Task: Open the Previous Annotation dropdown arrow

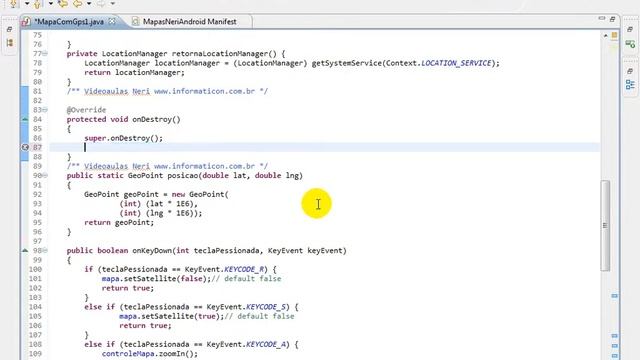Action: [x=51, y=4]
